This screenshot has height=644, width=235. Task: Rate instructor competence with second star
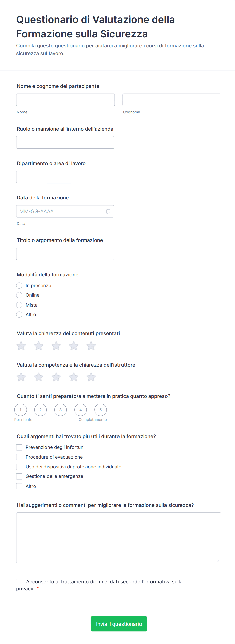coord(39,377)
